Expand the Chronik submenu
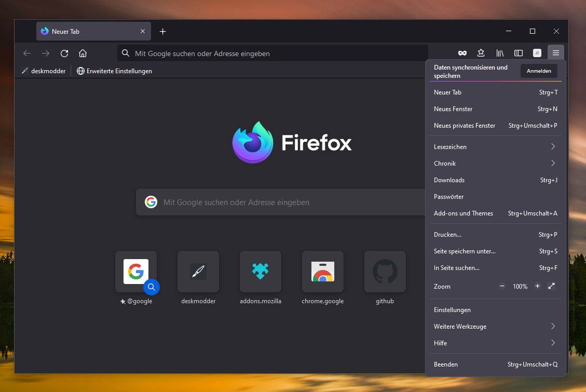Screen dimensions: 586x392 click(495, 164)
